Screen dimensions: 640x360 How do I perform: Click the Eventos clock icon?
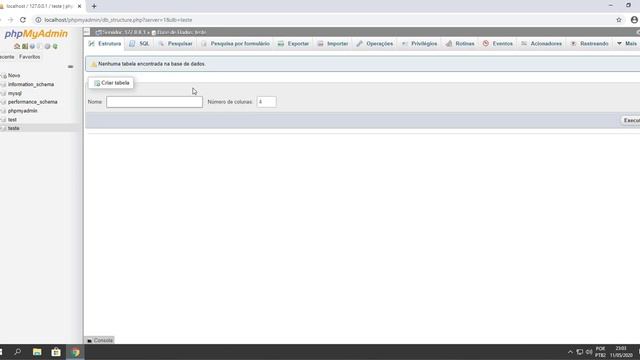coord(486,44)
